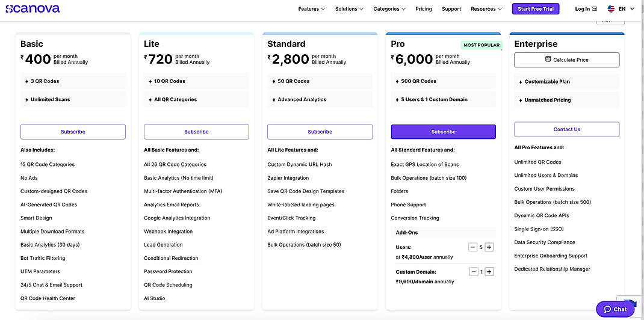
Task: Click 'Dynamic QR Code APIs' feature
Action: (x=541, y=215)
